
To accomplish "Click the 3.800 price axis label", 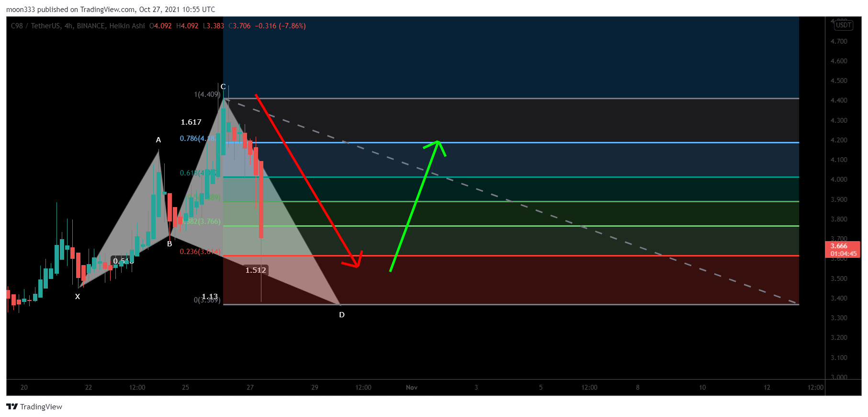I will pyautogui.click(x=839, y=219).
